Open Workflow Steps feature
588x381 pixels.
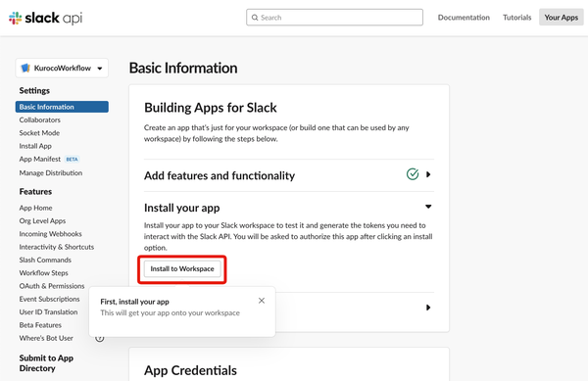[43, 273]
